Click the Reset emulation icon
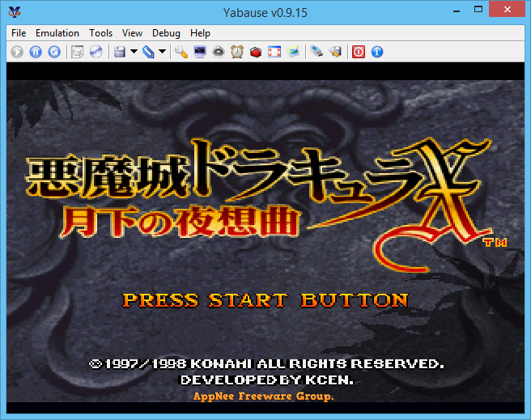Image resolution: width=531 pixels, height=420 pixels. click(x=54, y=52)
